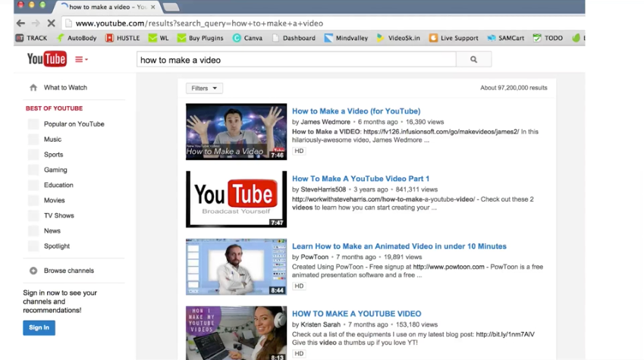Open the Gaming category
Viewport: 644px width, 360px height.
(x=55, y=170)
